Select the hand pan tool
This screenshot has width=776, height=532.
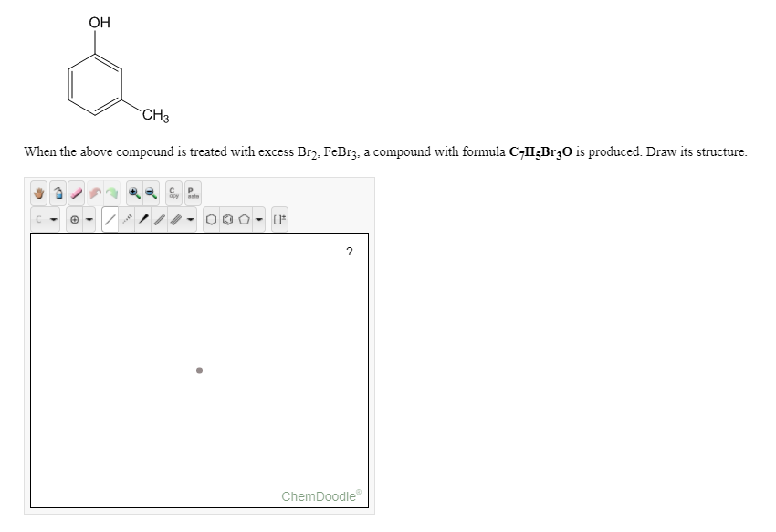pyautogui.click(x=37, y=192)
